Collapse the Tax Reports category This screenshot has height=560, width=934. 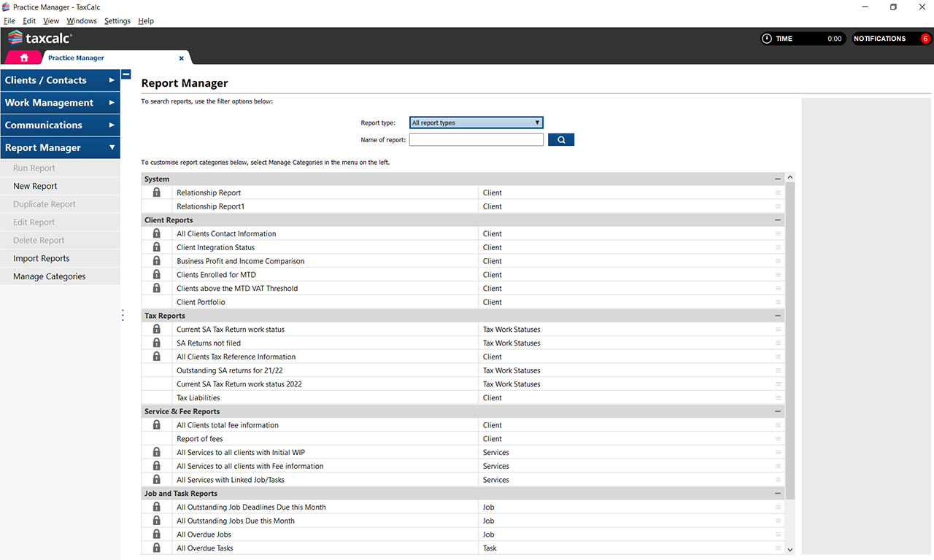[x=778, y=316]
